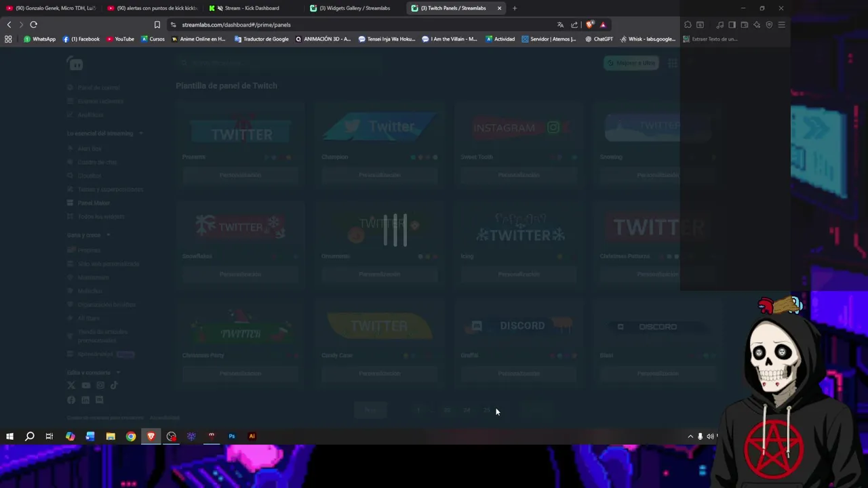Open a new browser tab
Viewport: 868px width, 488px height.
(515, 8)
